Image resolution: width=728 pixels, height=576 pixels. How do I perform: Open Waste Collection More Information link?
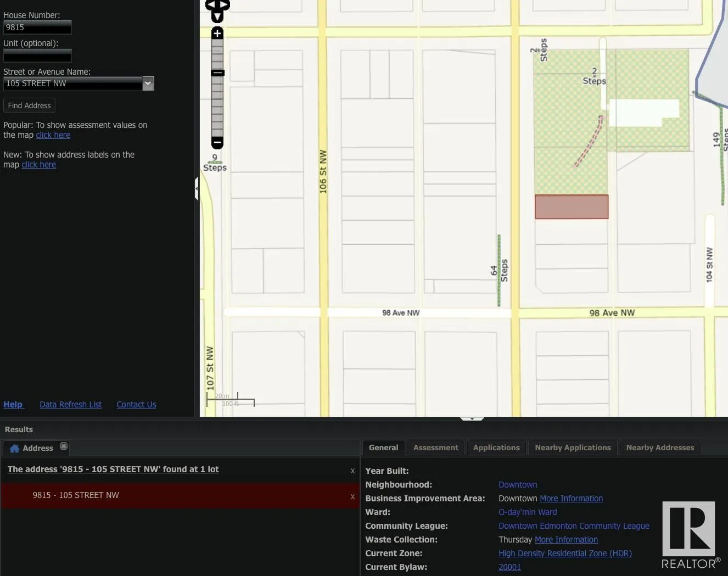[x=566, y=540]
